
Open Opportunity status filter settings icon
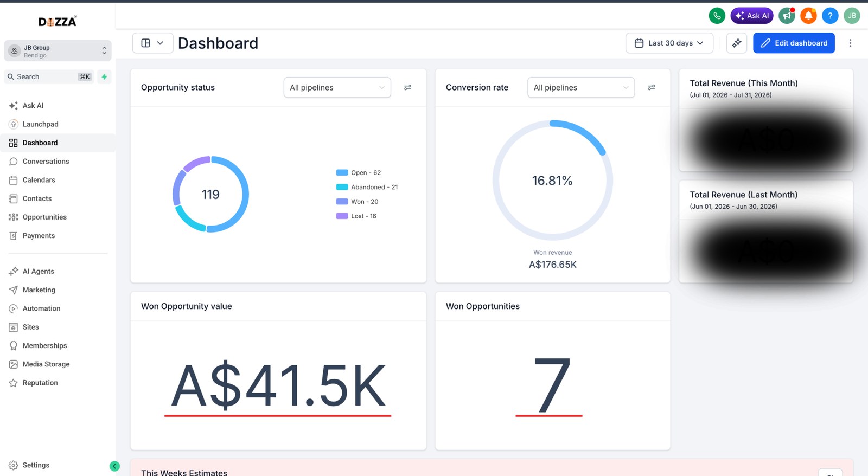pos(407,87)
